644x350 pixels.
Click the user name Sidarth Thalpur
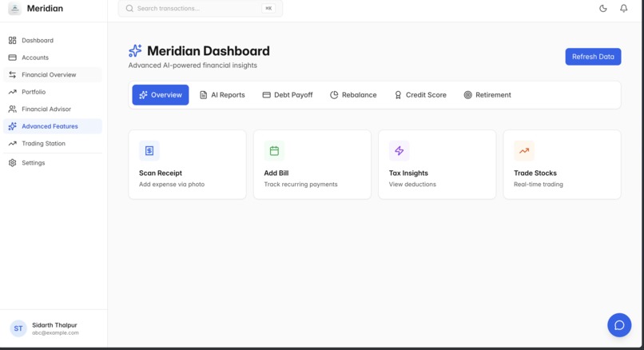(x=54, y=325)
